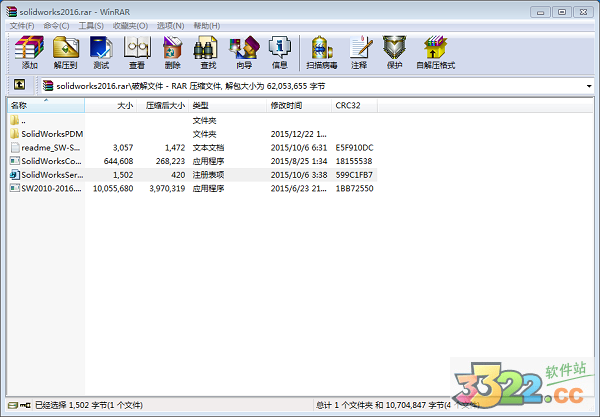Open the 工具(S) menu
The image size is (600, 417).
click(91, 26)
